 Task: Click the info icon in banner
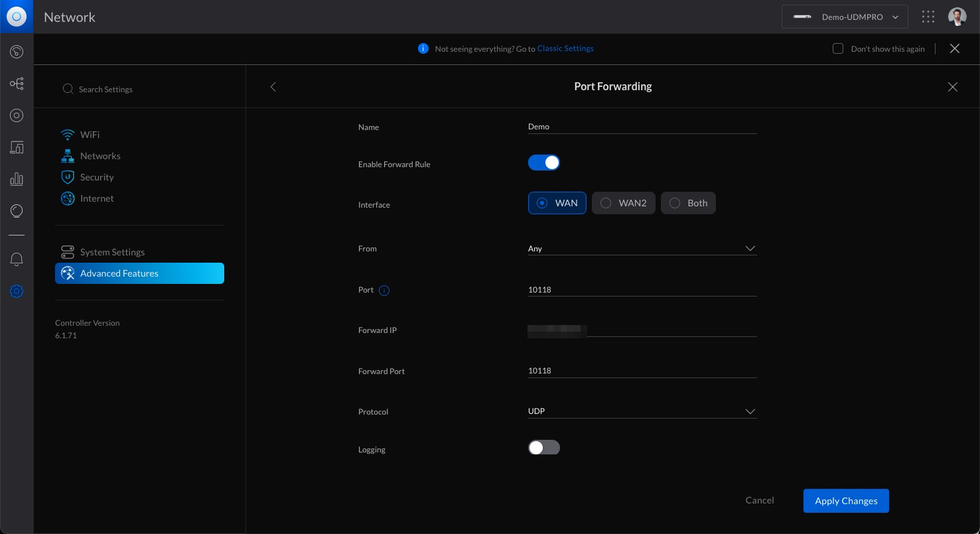point(423,48)
